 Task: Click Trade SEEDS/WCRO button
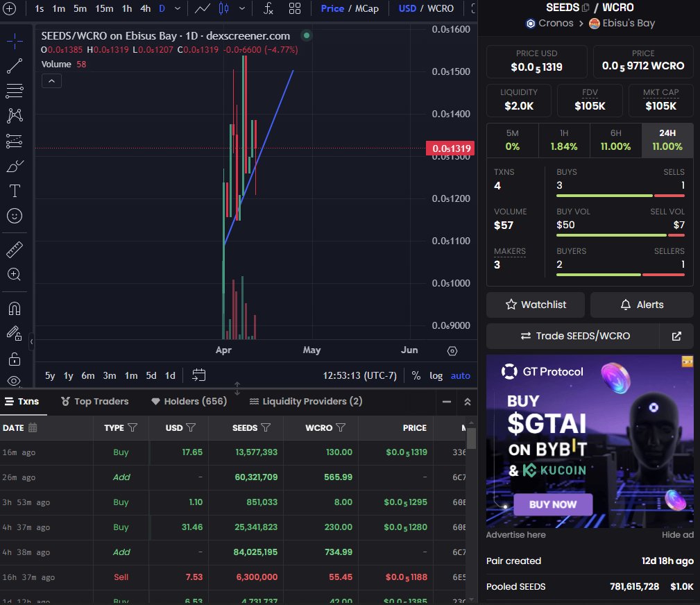point(573,336)
